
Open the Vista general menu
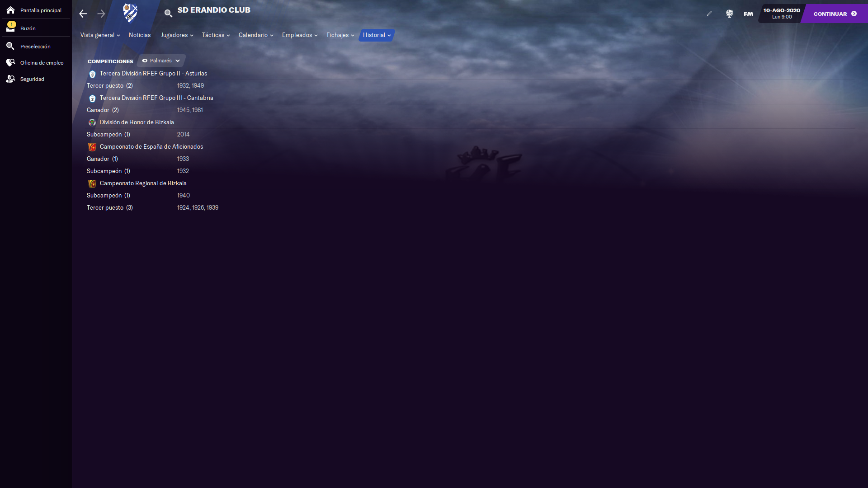coord(100,35)
